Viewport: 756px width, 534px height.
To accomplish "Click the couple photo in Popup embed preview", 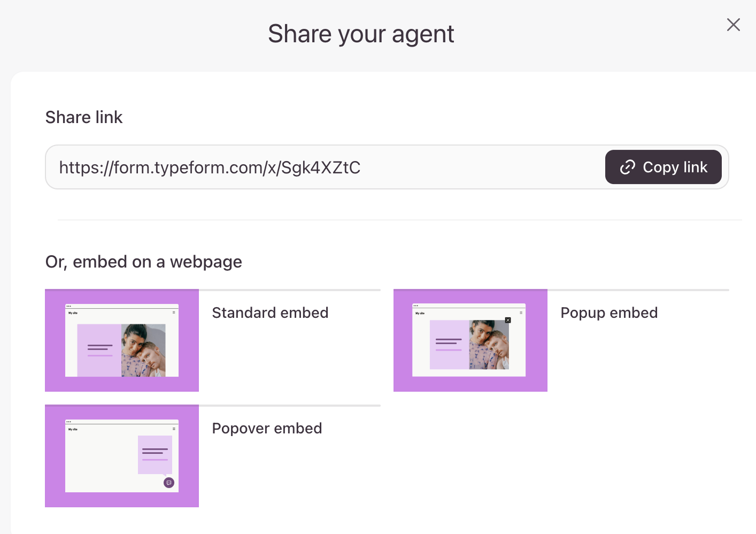I will click(x=489, y=345).
